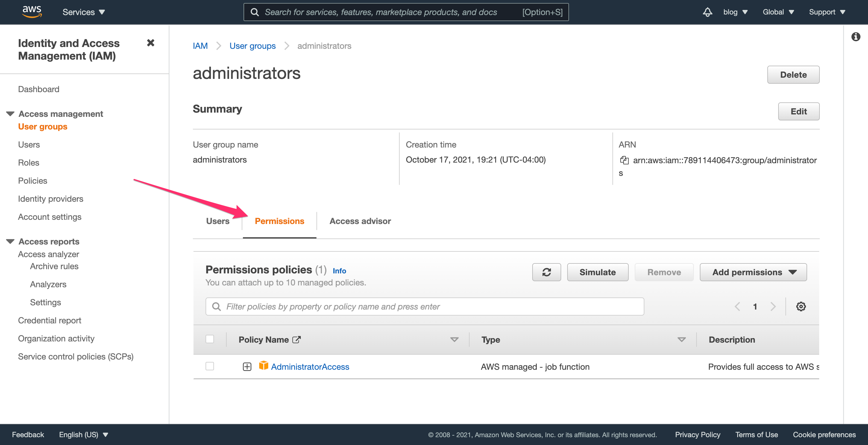Collapse the Access management section
This screenshot has height=445, width=868.
coord(11,114)
